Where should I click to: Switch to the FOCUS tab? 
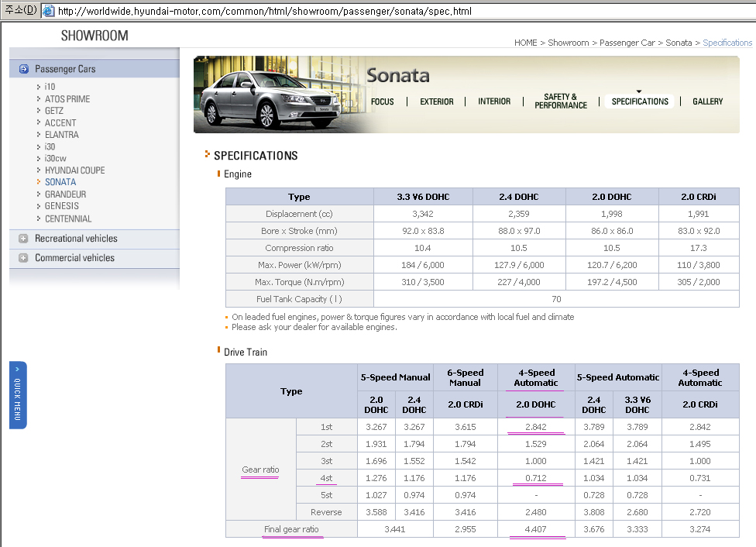[383, 101]
